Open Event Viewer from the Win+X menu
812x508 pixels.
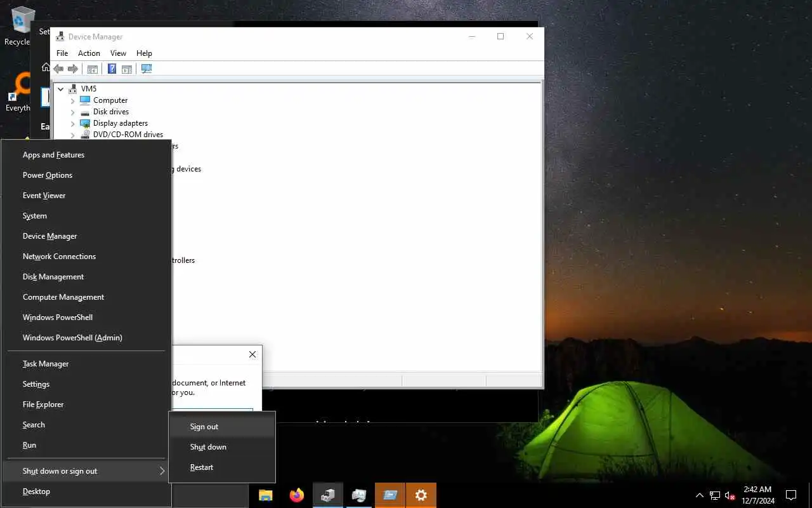coord(86,196)
